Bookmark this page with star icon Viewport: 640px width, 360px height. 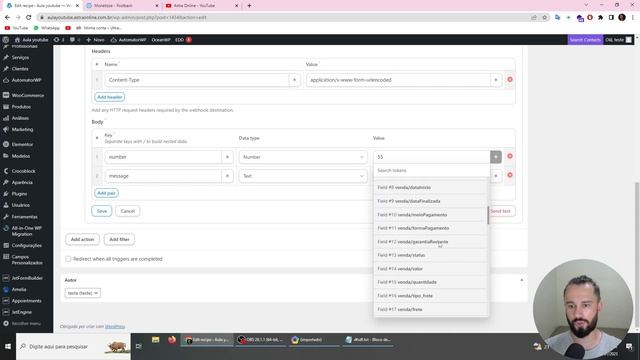tap(544, 18)
